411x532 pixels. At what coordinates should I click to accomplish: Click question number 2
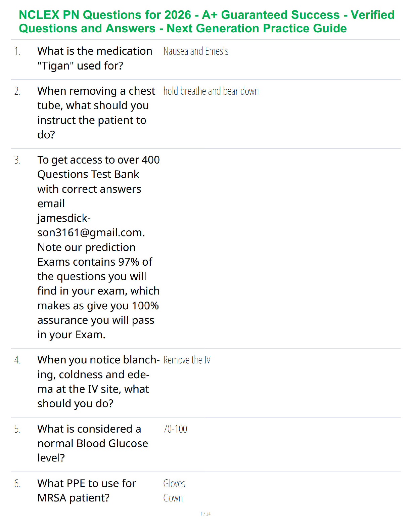coord(17,91)
